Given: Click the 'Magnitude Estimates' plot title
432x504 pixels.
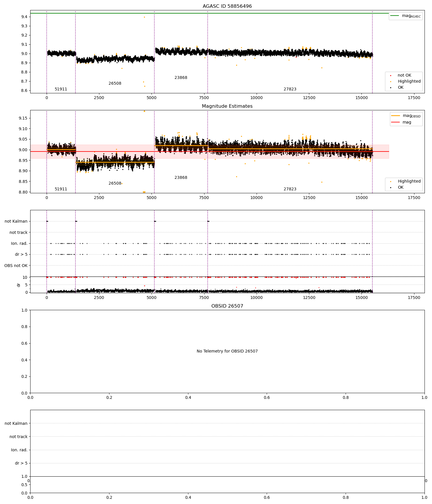Looking at the screenshot, I should (x=227, y=106).
